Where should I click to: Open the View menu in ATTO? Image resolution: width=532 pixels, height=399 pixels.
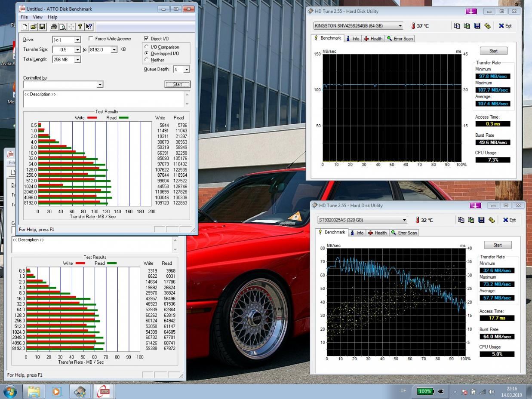pos(38,17)
